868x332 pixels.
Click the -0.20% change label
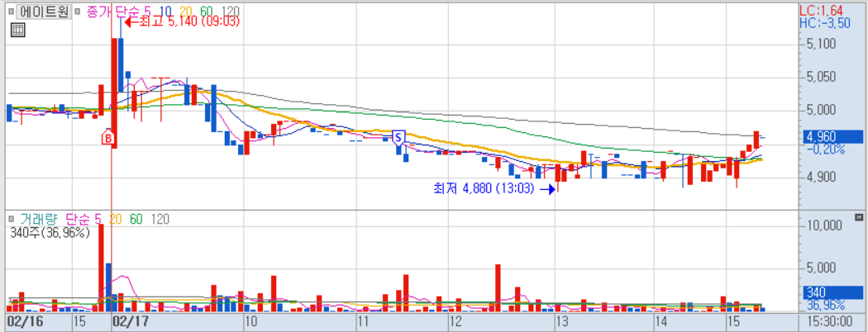pos(824,149)
